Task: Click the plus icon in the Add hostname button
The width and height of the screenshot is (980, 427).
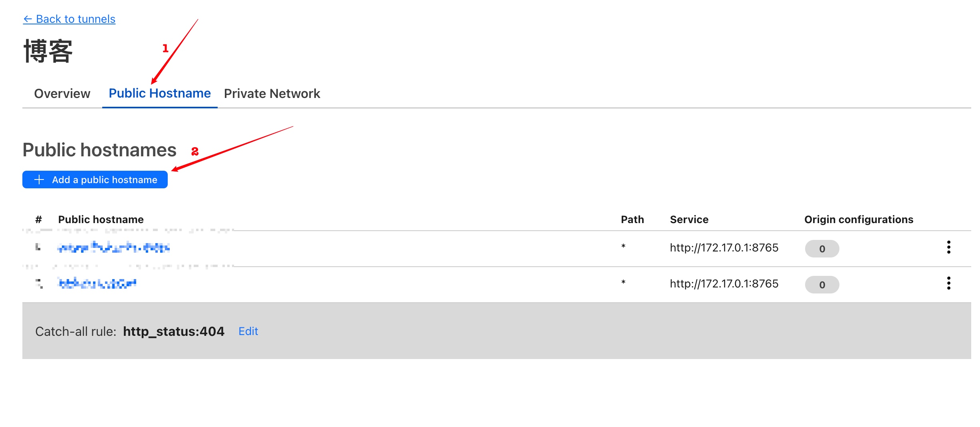Action: 39,180
